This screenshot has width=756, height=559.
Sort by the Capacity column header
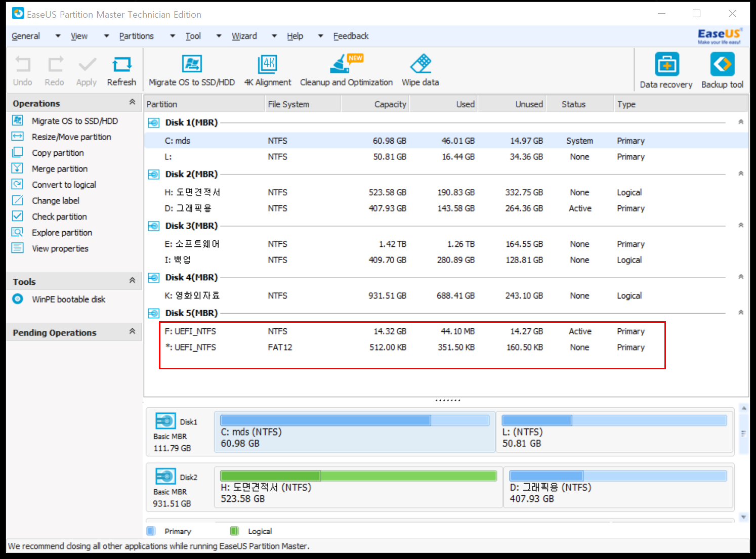(375, 104)
